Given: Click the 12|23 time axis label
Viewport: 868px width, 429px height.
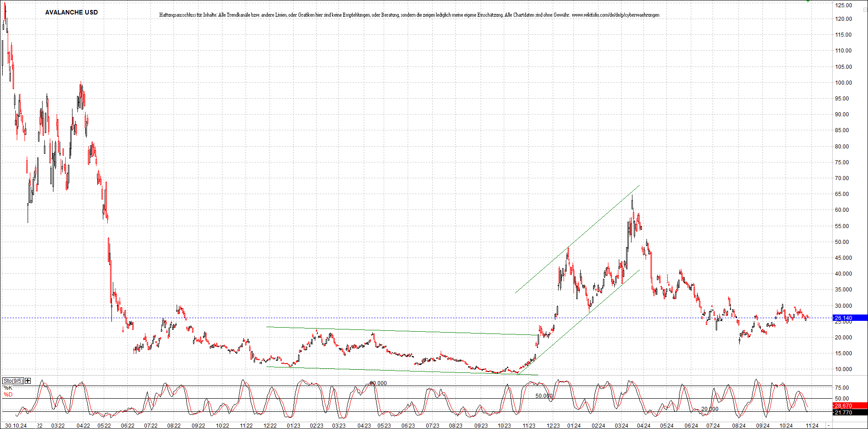Looking at the screenshot, I should coord(553,426).
